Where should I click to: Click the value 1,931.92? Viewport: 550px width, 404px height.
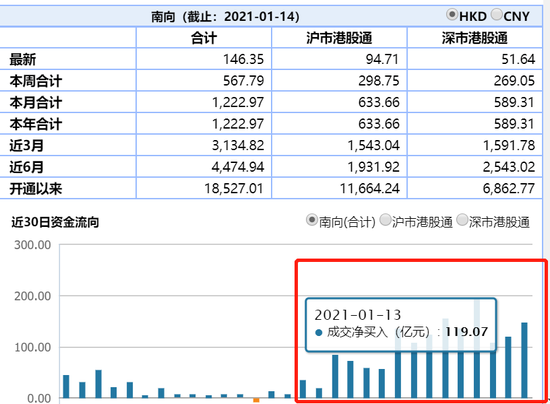(x=374, y=167)
